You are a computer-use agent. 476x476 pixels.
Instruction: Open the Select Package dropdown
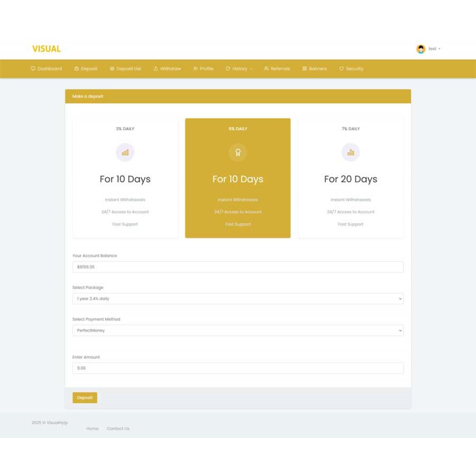point(238,299)
